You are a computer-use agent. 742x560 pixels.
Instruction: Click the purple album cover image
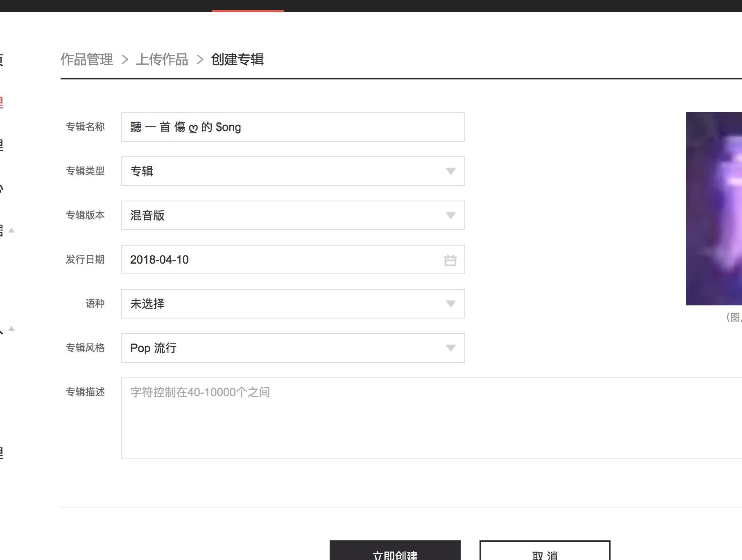(714, 209)
